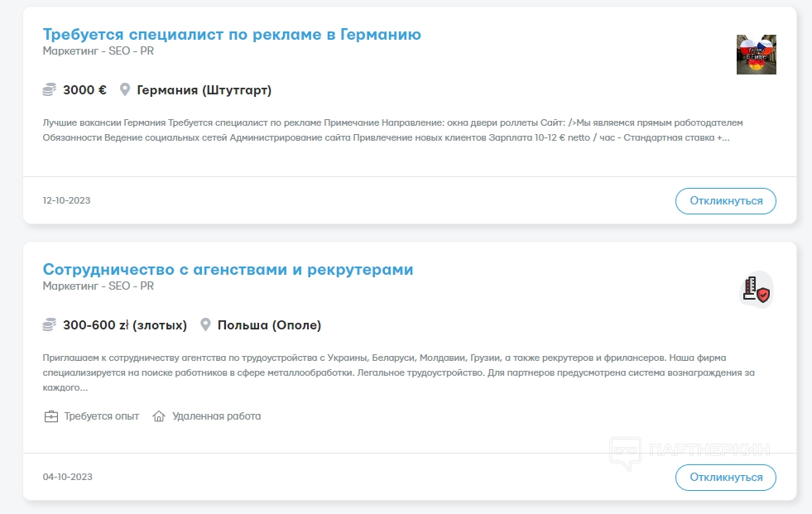Open the German flag employer thumbnail
Image resolution: width=812 pixels, height=514 pixels.
756,55
